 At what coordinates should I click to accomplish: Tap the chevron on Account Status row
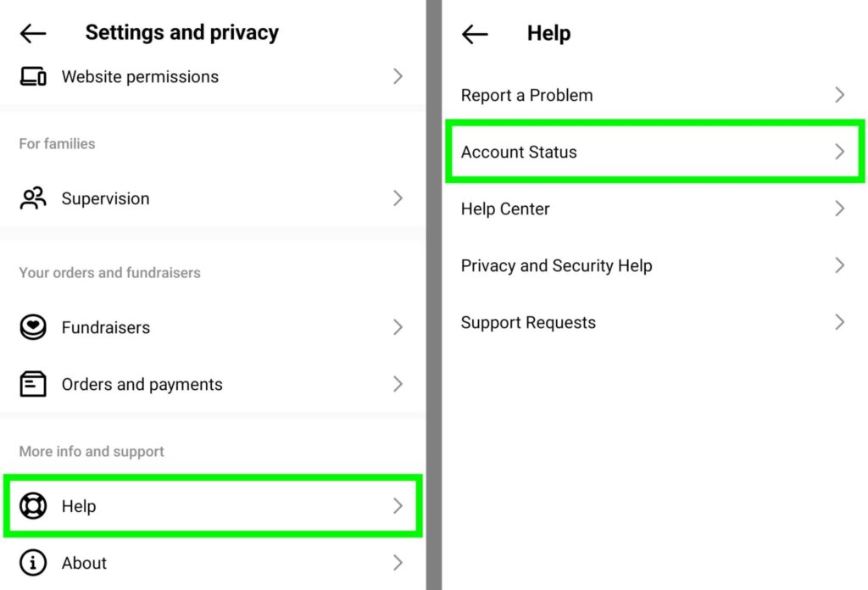click(x=840, y=152)
